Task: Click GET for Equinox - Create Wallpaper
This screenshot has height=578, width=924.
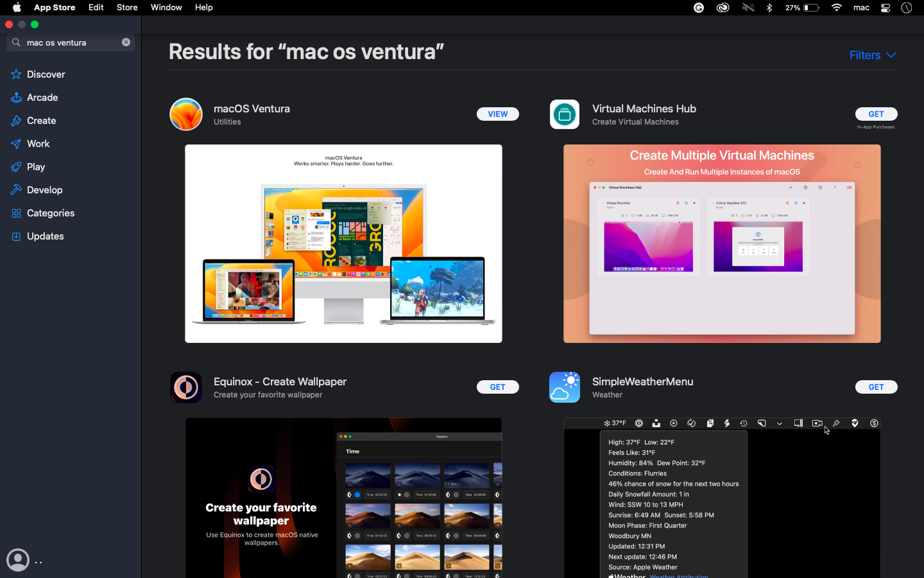Action: [x=498, y=387]
